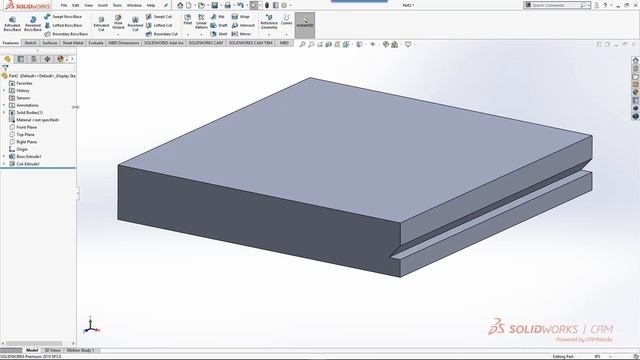This screenshot has width=640, height=360.
Task: Open the SOLIDWORKS CAM tab
Action: coord(206,43)
